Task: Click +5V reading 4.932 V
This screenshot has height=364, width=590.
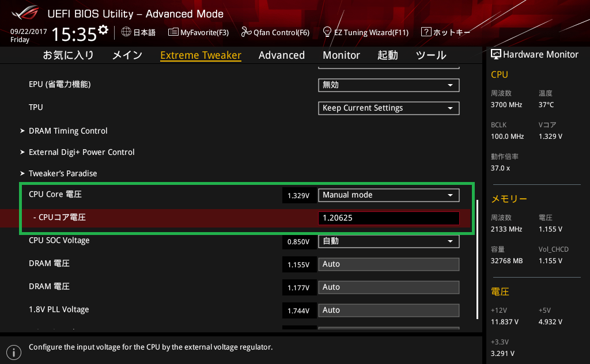Action: click(x=550, y=322)
